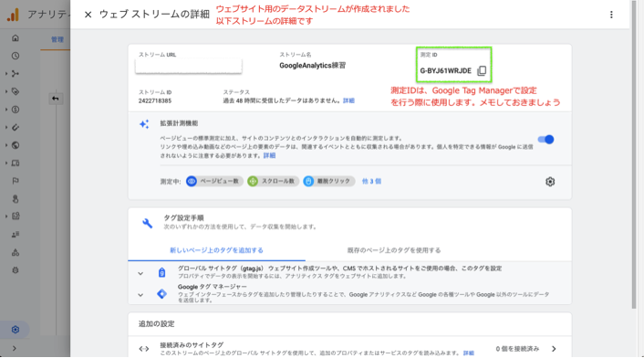The image size is (644, 358).
Task: Open enhanced measurement details link
Action: tap(269, 156)
